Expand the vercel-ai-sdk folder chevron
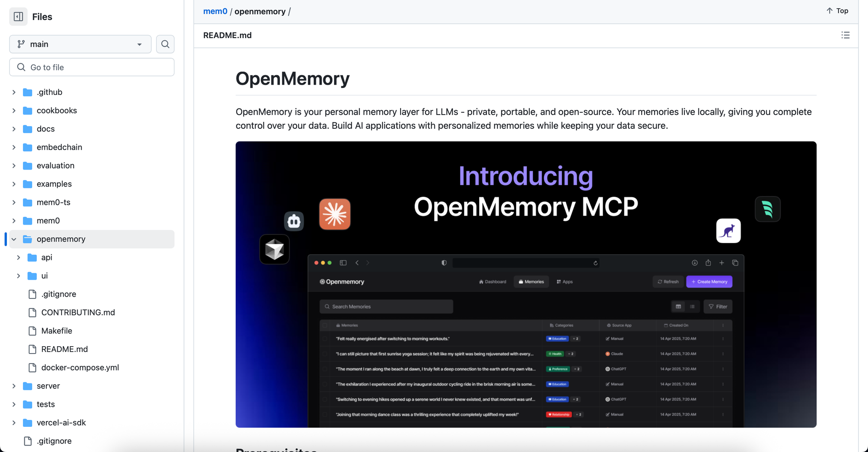The height and width of the screenshot is (452, 868). (14, 423)
